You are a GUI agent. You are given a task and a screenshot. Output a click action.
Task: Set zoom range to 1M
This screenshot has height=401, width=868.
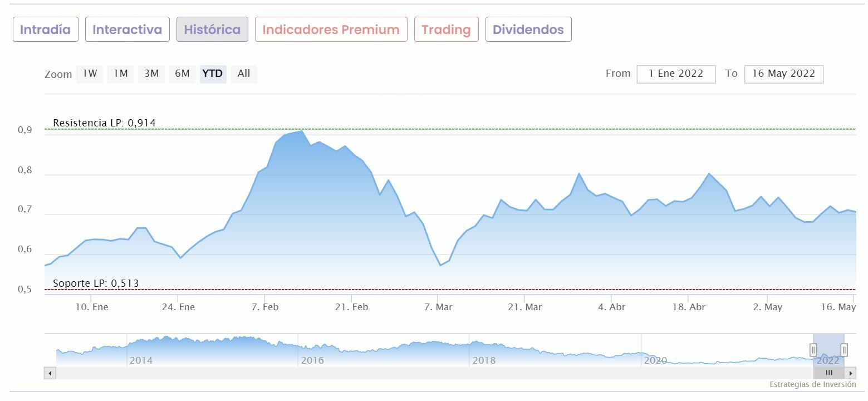pyautogui.click(x=121, y=74)
